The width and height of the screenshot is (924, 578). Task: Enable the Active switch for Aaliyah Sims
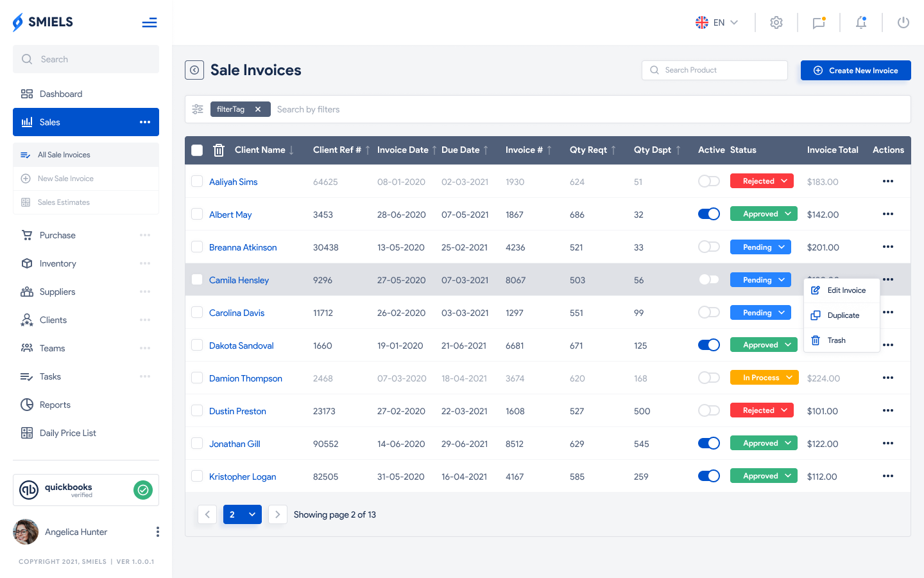(709, 181)
